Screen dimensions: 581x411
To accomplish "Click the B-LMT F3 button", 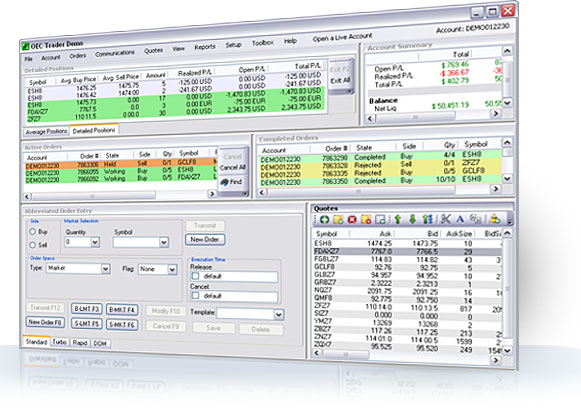I will click(86, 309).
